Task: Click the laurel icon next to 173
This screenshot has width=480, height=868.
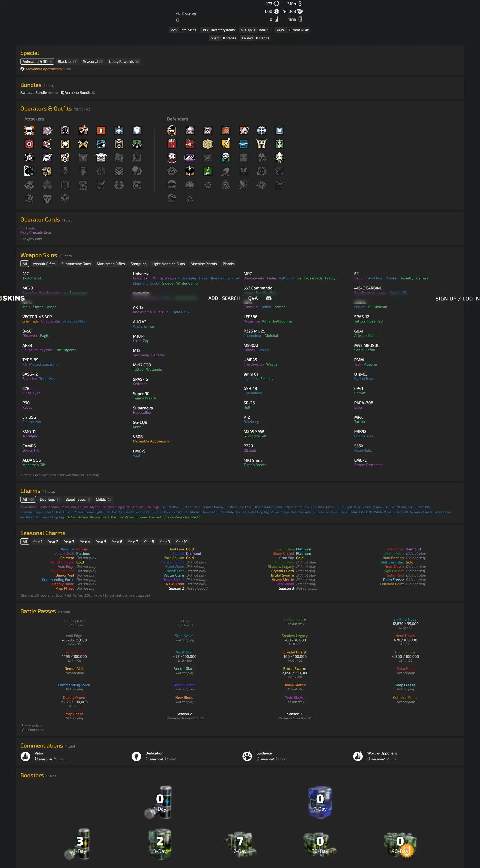Action: pos(276,4)
